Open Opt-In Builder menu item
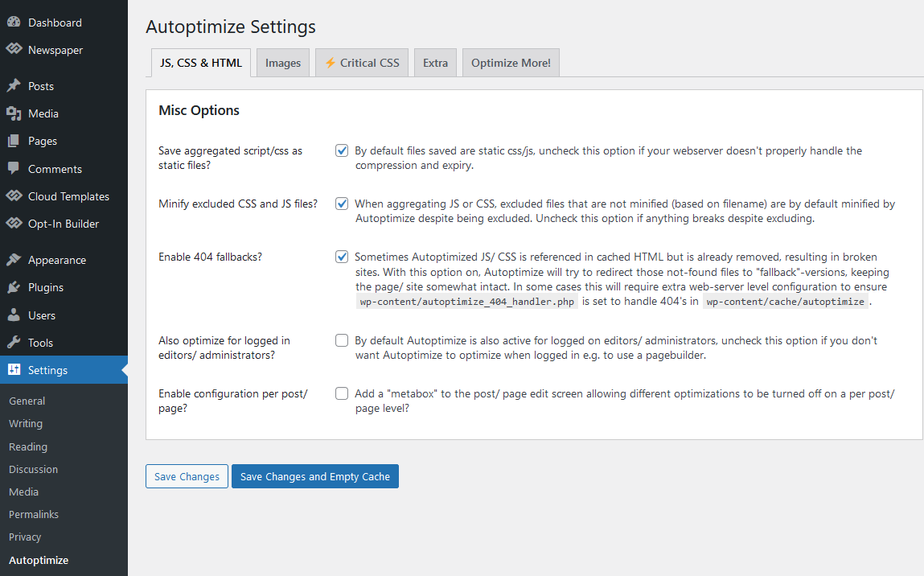 tap(64, 224)
